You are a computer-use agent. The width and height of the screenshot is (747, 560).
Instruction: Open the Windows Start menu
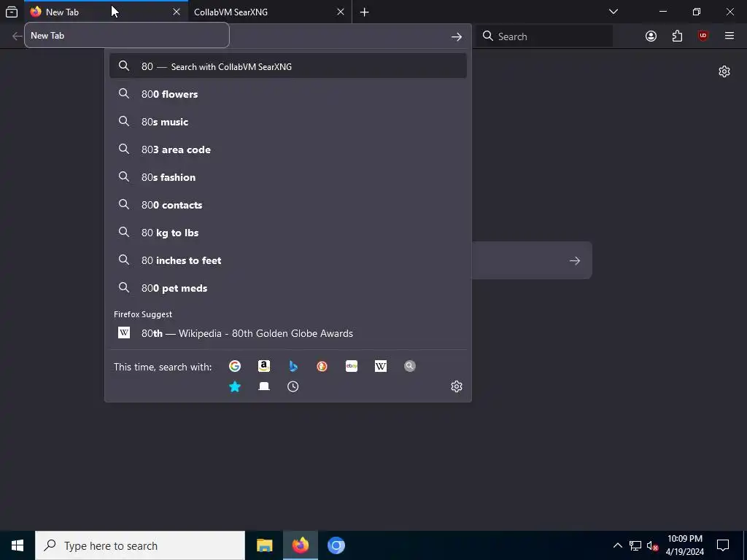click(x=18, y=545)
